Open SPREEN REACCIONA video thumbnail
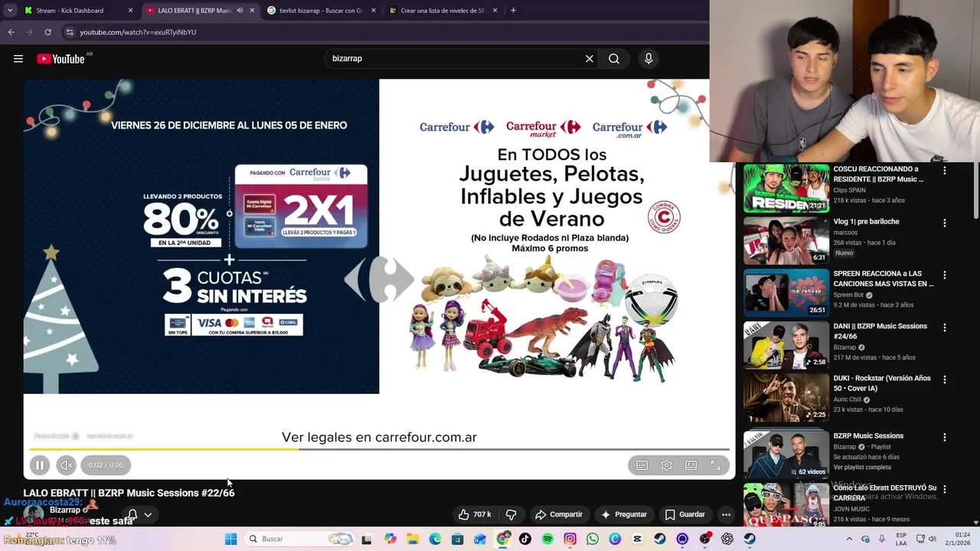Image resolution: width=980 pixels, height=551 pixels. coord(786,292)
